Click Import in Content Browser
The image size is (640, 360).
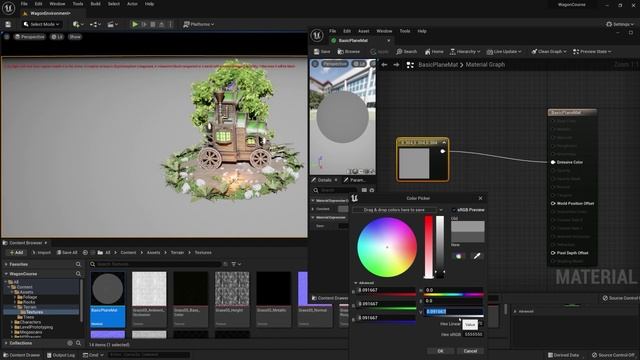pos(41,252)
